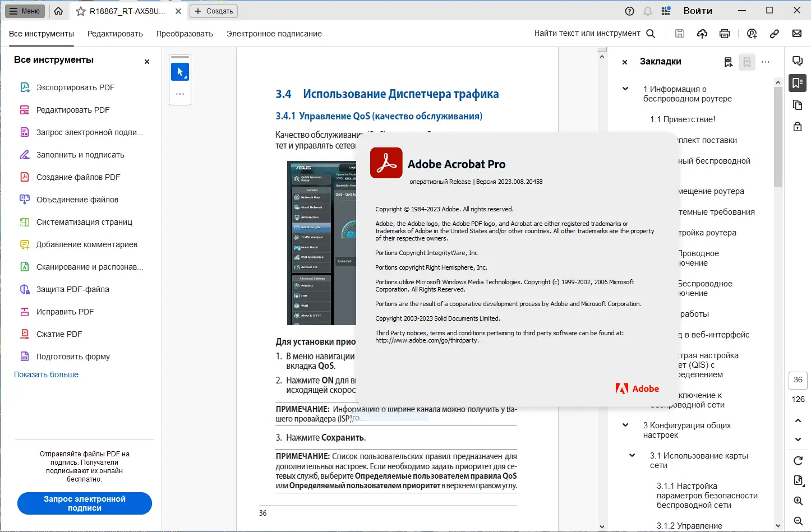811x532 pixels.
Task: Open the help question mark icon
Action: (x=630, y=11)
